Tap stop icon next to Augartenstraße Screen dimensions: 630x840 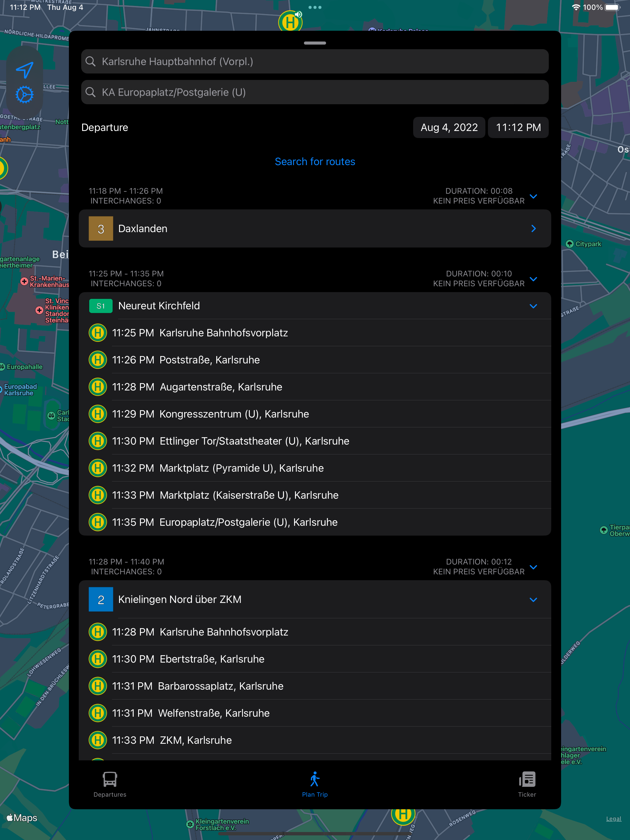point(98,386)
